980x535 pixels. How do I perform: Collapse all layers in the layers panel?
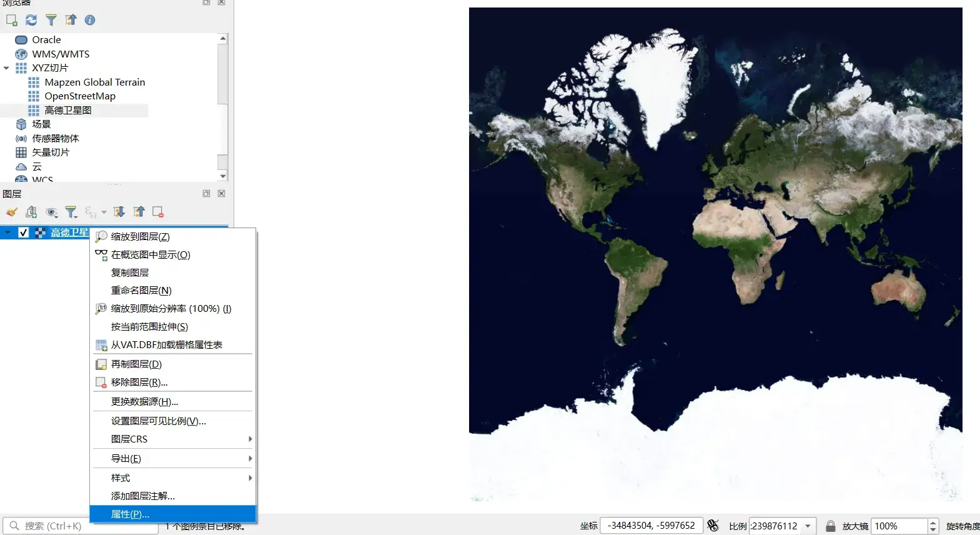pos(139,212)
